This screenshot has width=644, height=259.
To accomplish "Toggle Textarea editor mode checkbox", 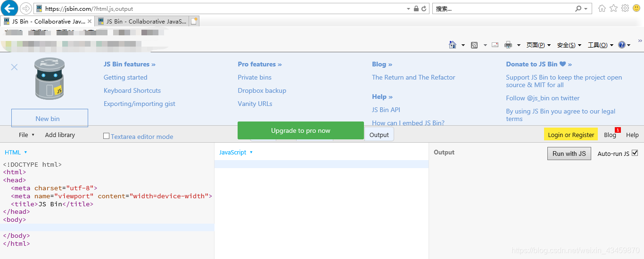I will tap(106, 136).
